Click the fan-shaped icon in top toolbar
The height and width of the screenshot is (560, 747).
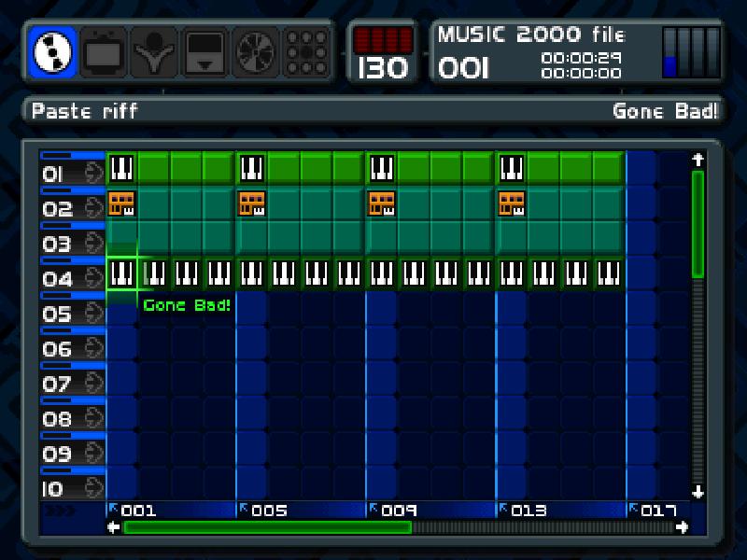[255, 52]
